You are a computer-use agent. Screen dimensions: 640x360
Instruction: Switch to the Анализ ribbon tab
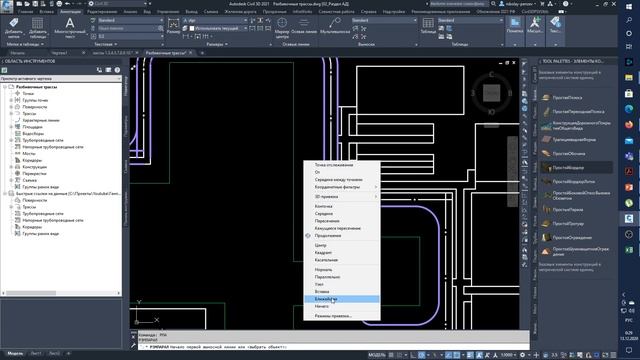tap(130, 12)
